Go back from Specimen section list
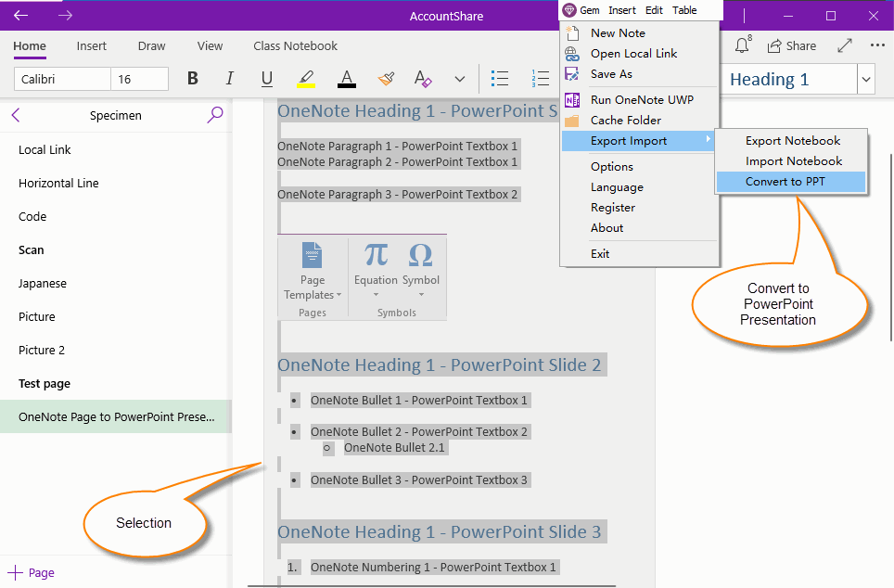This screenshot has width=894, height=588. [x=16, y=115]
